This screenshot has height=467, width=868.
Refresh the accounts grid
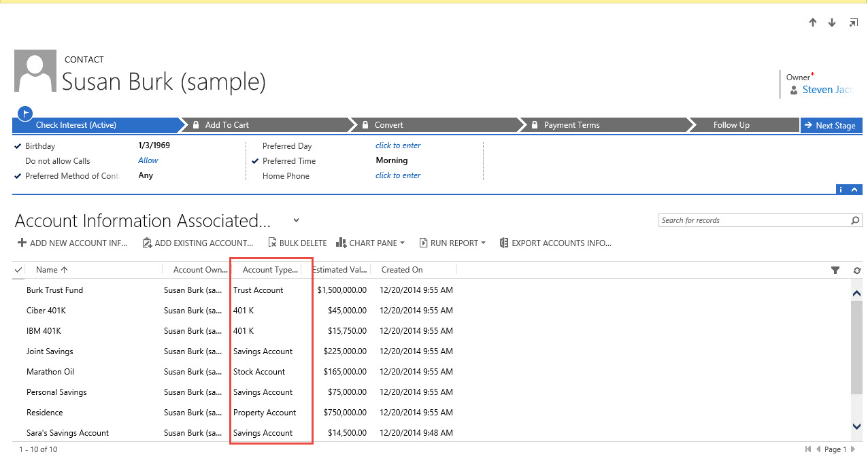point(856,271)
